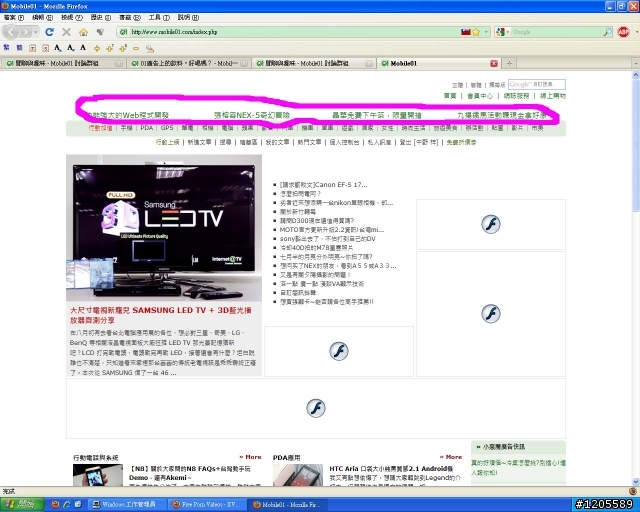The image size is (640, 512).
Task: Switch to Windows Task Manager in taskbar
Action: pyautogui.click(x=128, y=504)
